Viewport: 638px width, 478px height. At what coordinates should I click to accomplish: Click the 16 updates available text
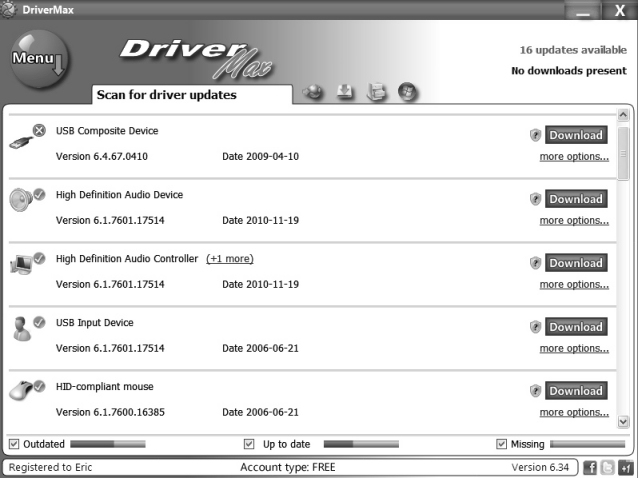click(x=573, y=50)
